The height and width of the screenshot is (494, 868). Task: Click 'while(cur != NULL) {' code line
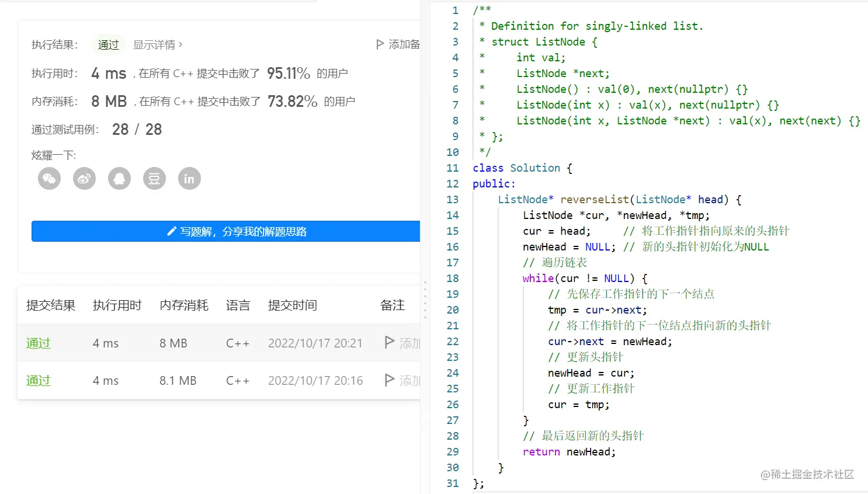pos(585,279)
